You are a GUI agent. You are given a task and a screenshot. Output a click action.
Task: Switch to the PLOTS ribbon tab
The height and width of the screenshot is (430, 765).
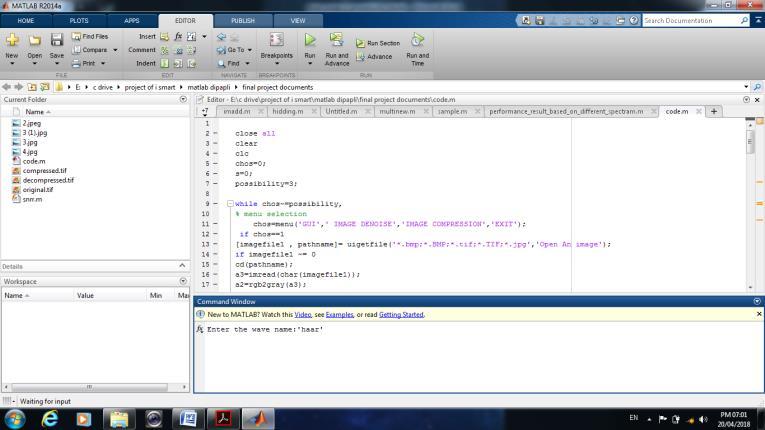pyautogui.click(x=78, y=20)
